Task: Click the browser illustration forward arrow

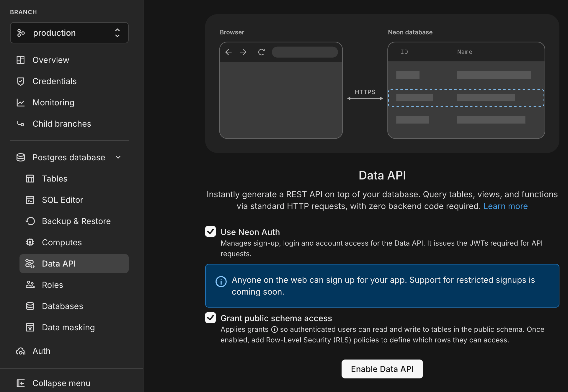Action: [x=243, y=52]
